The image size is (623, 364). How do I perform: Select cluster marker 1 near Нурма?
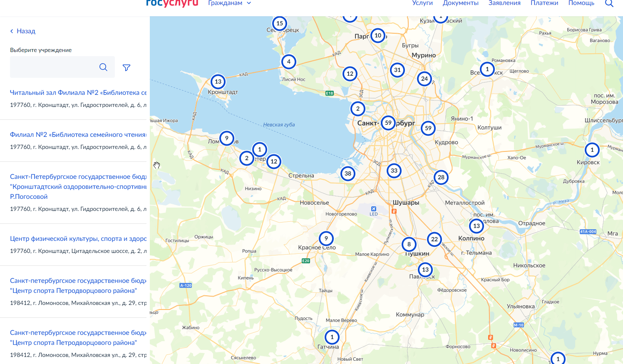click(x=558, y=358)
